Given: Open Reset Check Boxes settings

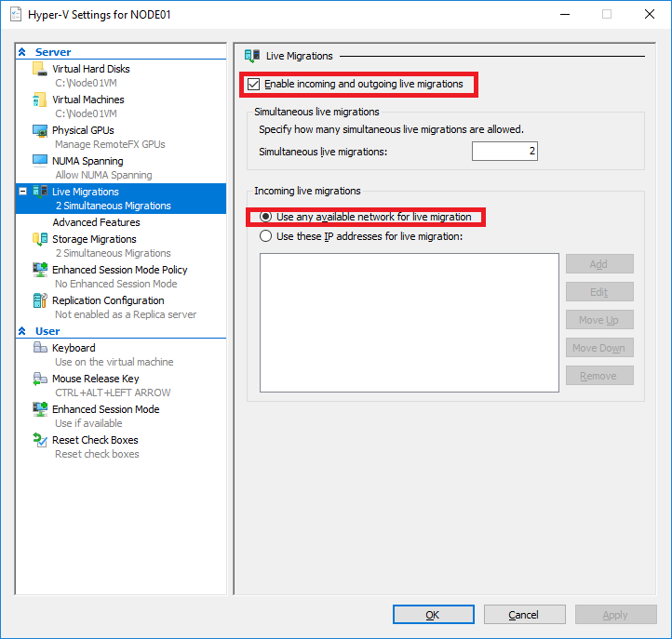Looking at the screenshot, I should [x=95, y=440].
